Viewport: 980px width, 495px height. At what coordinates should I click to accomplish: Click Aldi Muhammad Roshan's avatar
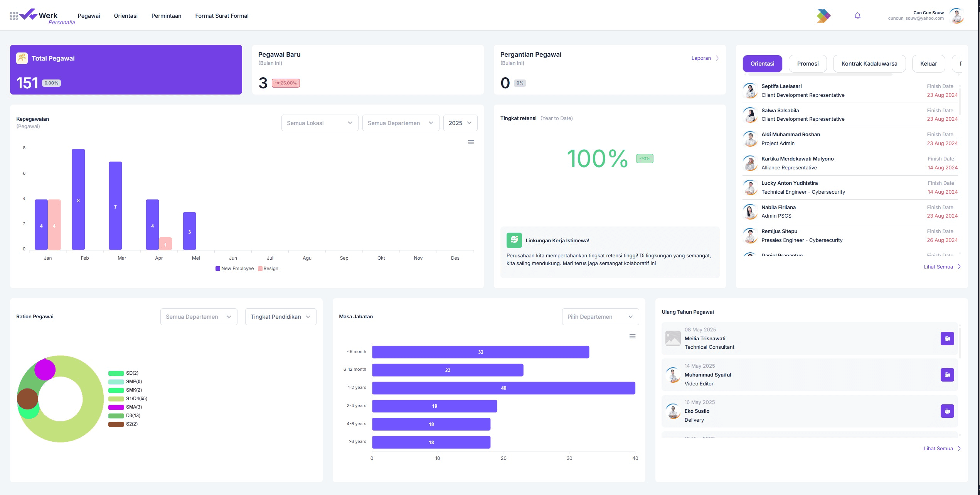click(750, 139)
